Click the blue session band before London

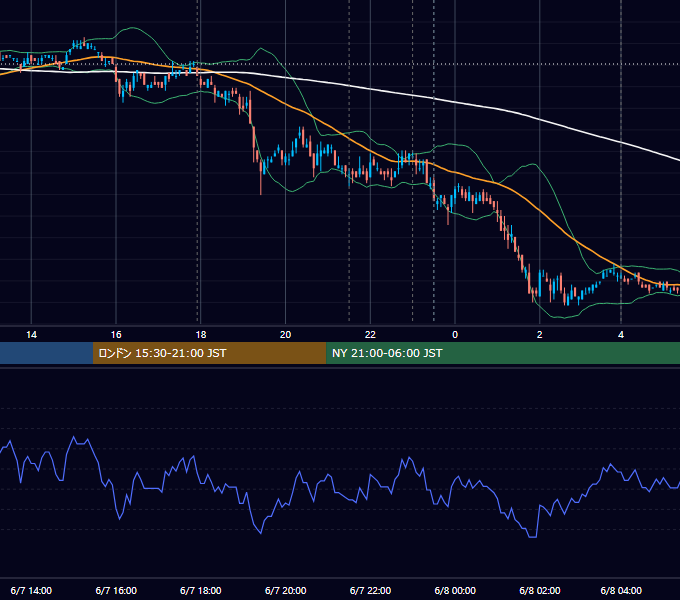point(46,353)
